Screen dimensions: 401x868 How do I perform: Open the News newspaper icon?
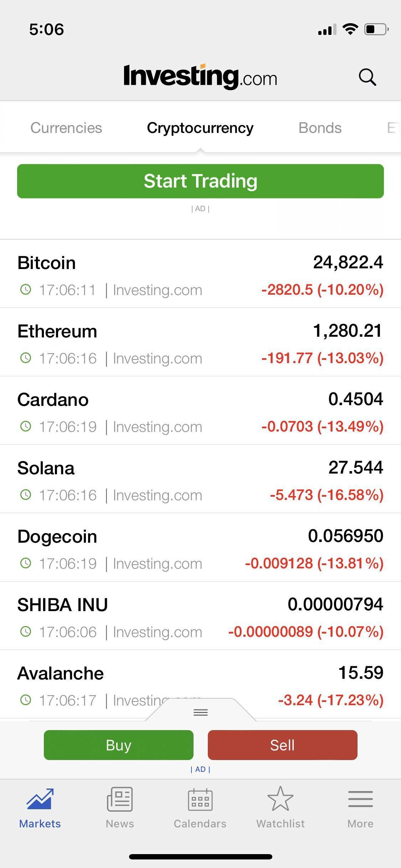(120, 799)
